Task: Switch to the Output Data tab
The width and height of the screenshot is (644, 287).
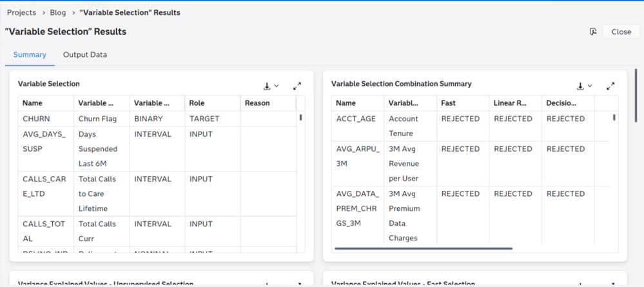Action: click(85, 55)
